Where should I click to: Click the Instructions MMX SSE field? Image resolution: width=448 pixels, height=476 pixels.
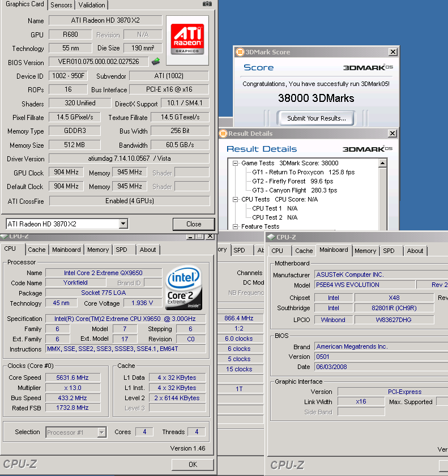point(125,349)
